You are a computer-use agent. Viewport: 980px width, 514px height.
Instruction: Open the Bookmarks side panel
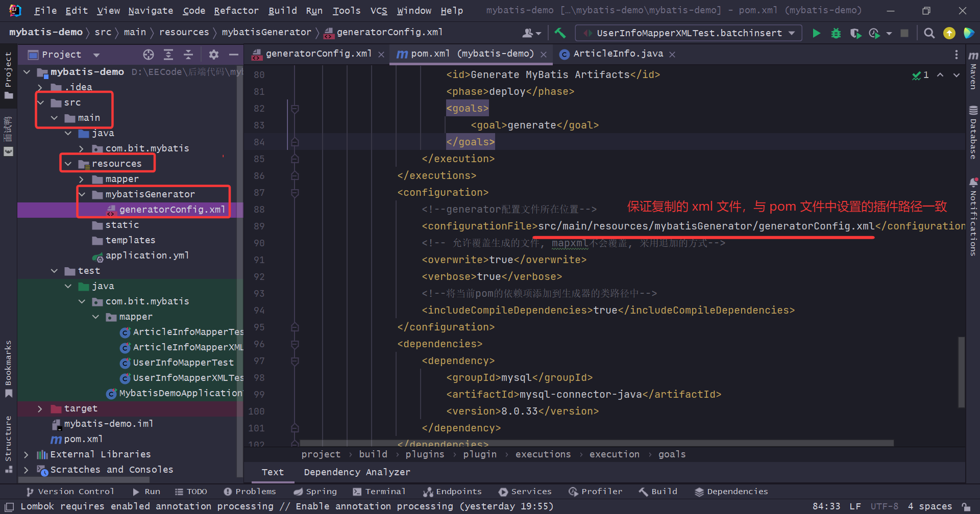[8, 369]
